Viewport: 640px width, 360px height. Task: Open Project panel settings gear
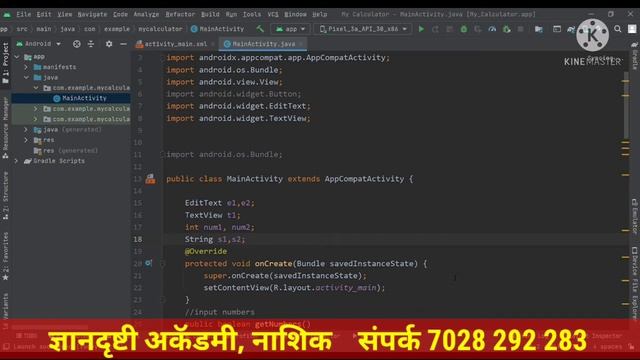tap(109, 44)
